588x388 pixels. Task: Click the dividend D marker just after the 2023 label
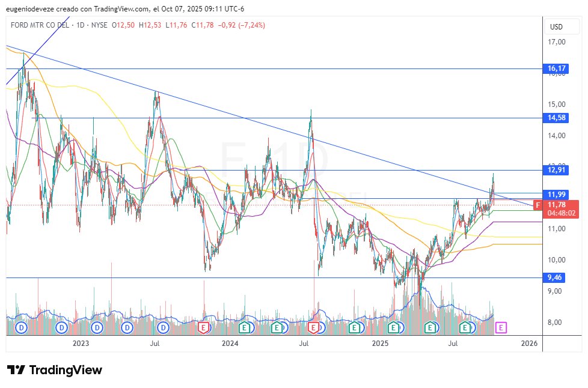point(97,328)
